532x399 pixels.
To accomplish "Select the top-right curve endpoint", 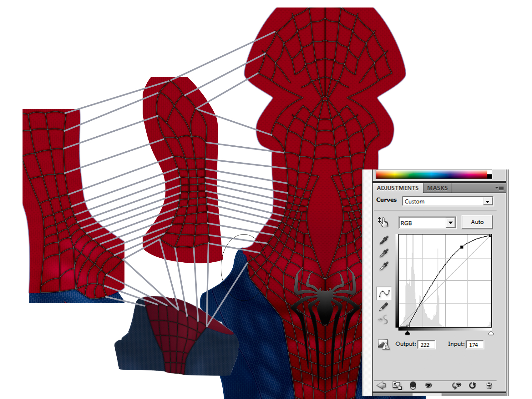I will (x=490, y=235).
